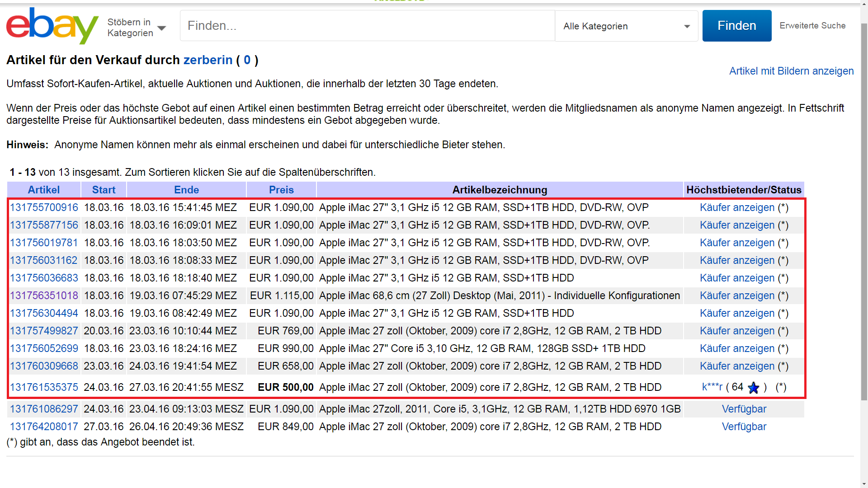Open the Alle Kategorien combo box
This screenshot has height=488, width=868.
627,26
